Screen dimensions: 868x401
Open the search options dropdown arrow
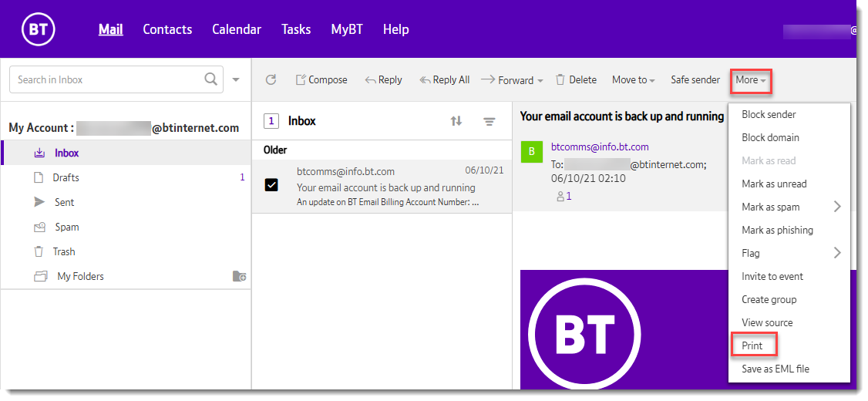tap(236, 79)
